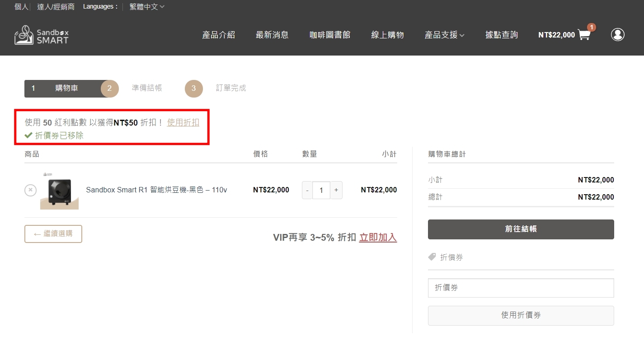This screenshot has width=644, height=350.
Task: Open the Sandbox Smart logo homepage
Action: click(x=42, y=35)
